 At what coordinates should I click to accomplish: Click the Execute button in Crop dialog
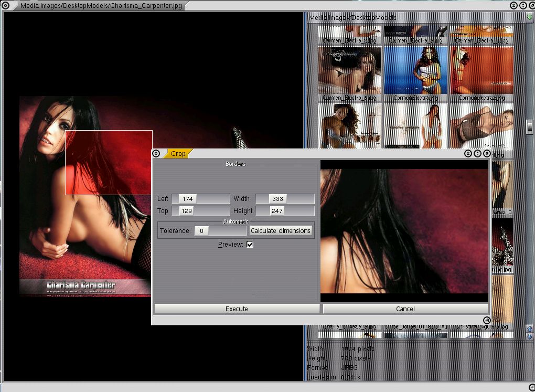tap(237, 309)
